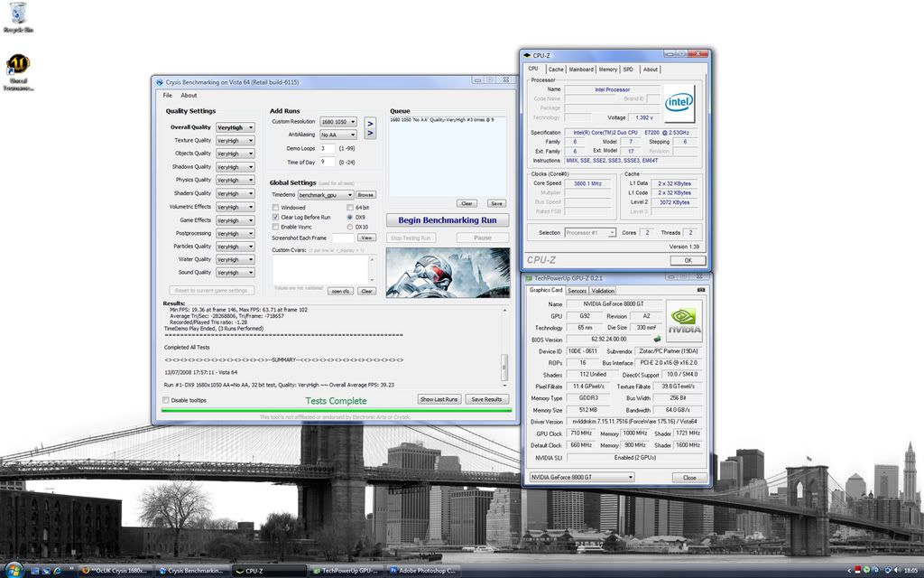924x578 pixels.
Task: Switch to the Mainboard tab in CPU-Z
Action: 581,70
